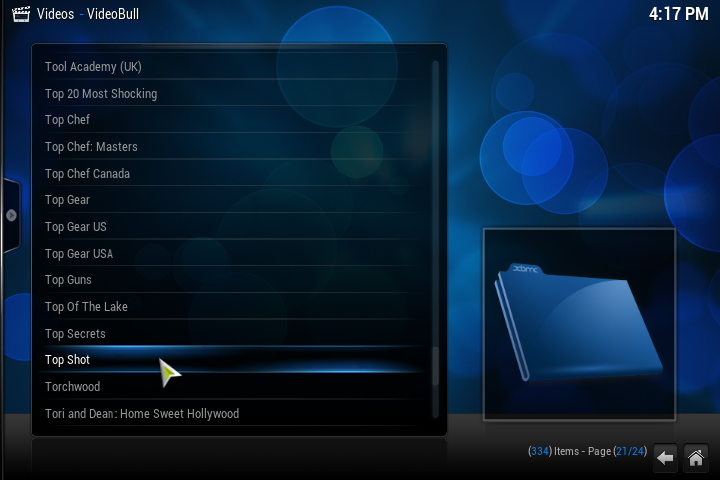The width and height of the screenshot is (720, 480).
Task: Go to the home screen icon
Action: click(x=696, y=457)
